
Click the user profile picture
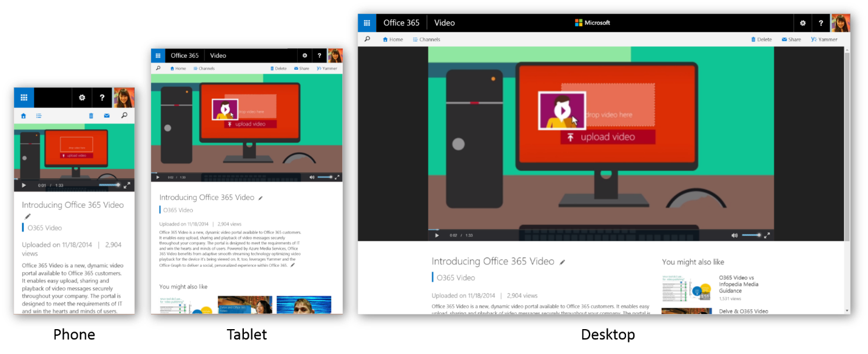pos(840,22)
